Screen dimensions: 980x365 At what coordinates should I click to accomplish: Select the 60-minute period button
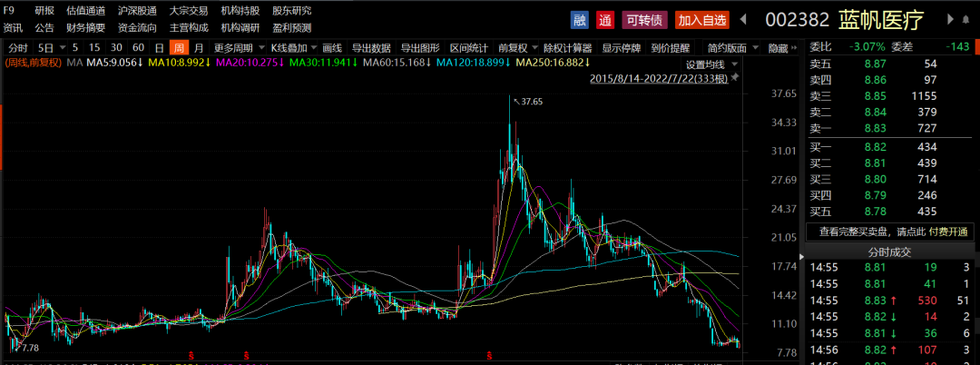point(139,48)
